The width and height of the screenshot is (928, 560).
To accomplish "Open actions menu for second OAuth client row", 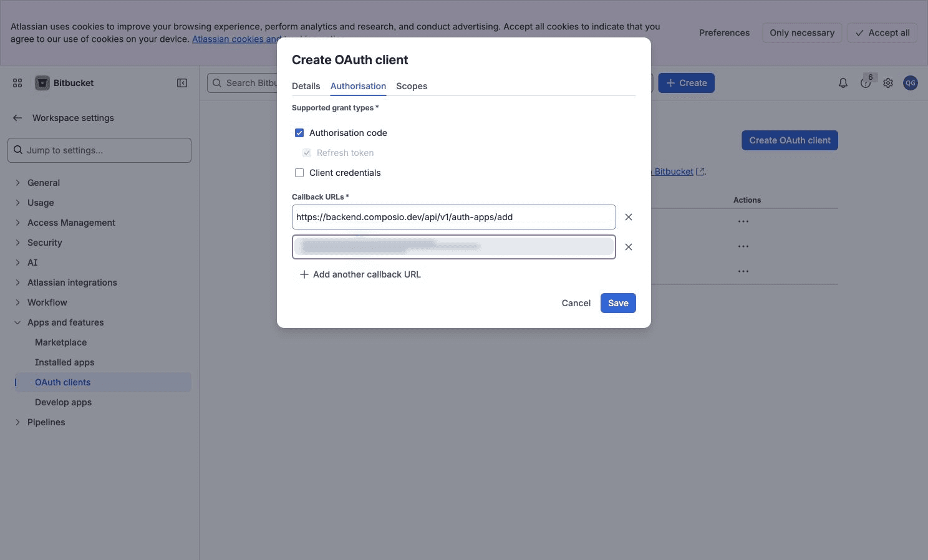I will point(743,246).
